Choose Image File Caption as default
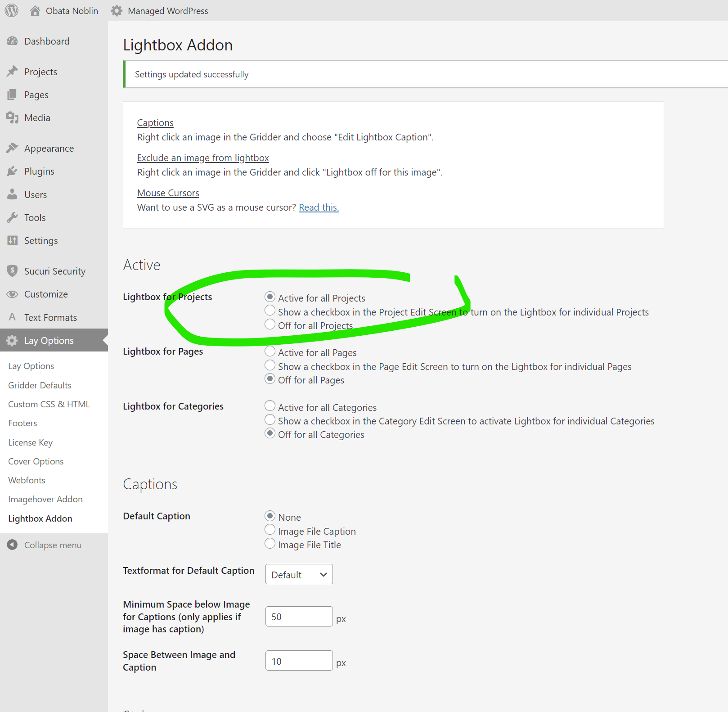The height and width of the screenshot is (712, 728). (270, 530)
